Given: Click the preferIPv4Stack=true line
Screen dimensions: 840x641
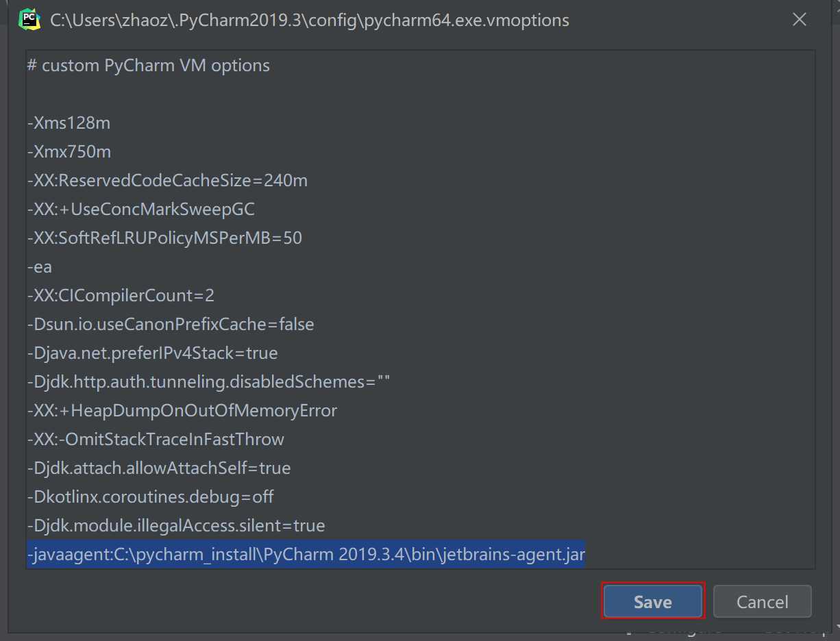Looking at the screenshot, I should [x=152, y=353].
